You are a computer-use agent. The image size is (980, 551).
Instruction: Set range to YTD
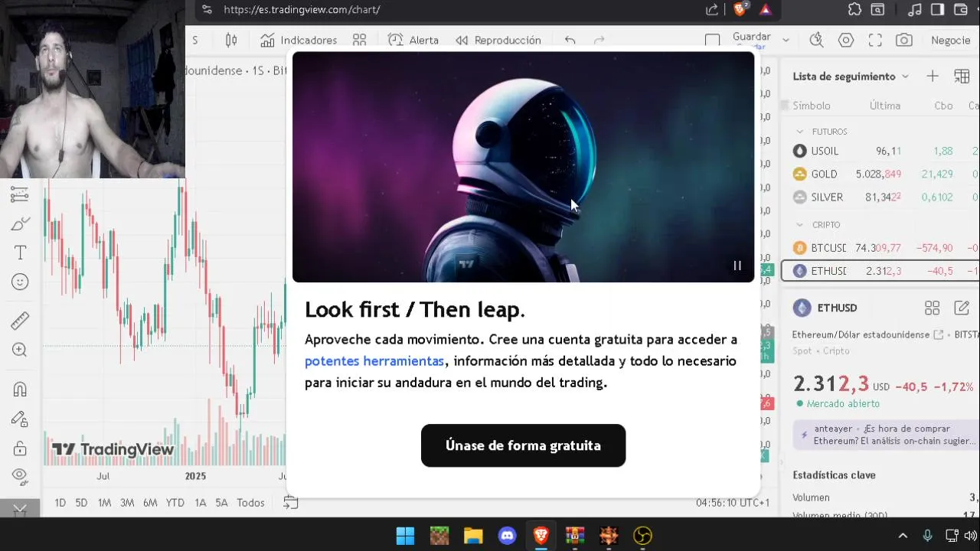(x=175, y=503)
